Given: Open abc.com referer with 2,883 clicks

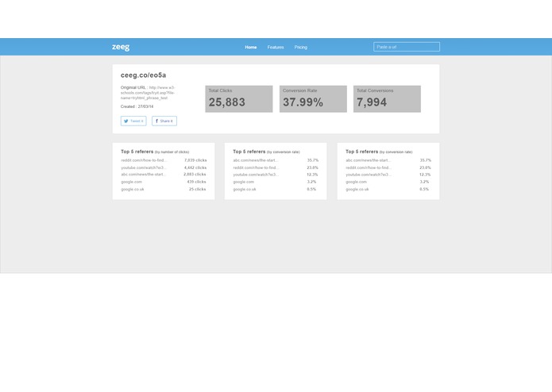Looking at the screenshot, I should [143, 175].
